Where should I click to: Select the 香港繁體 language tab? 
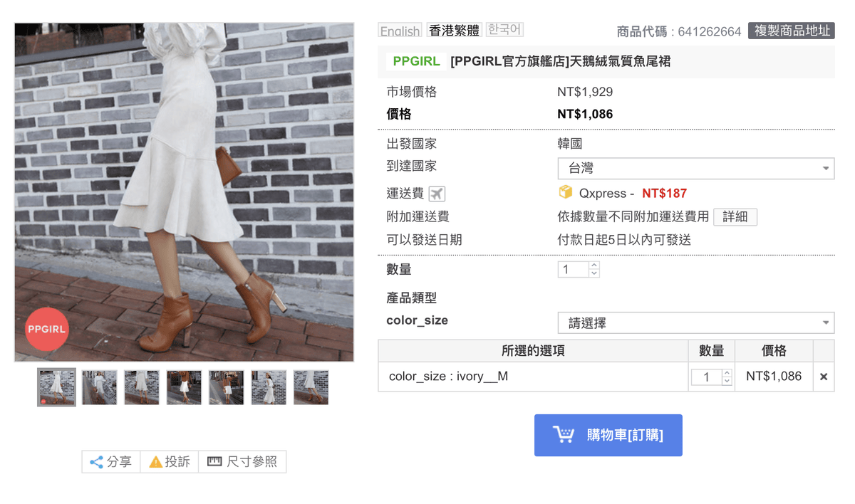pyautogui.click(x=455, y=31)
